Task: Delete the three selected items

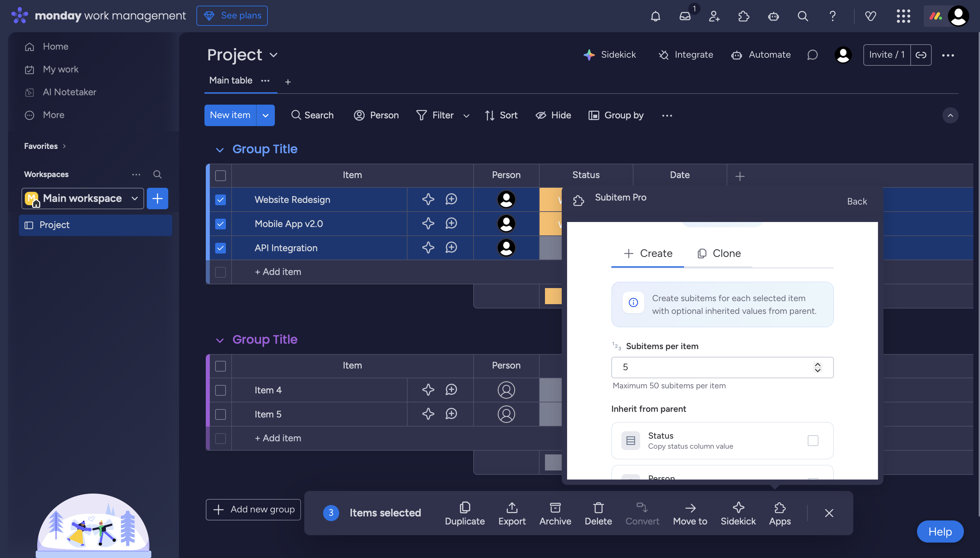Action: click(x=598, y=512)
